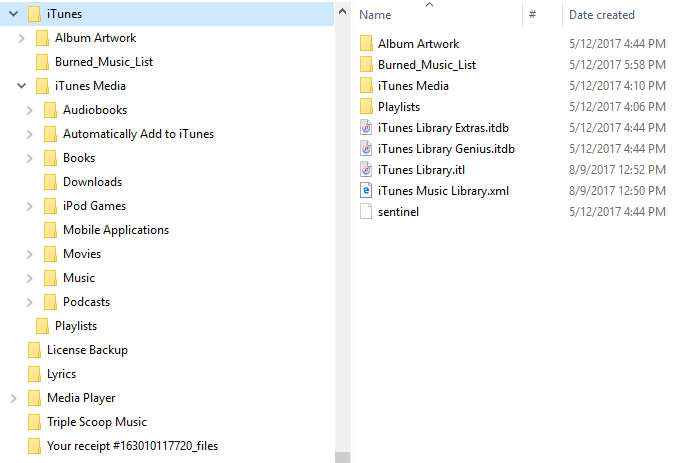Expand the iPod Games folder node
Screen dimensions: 682x463
(x=30, y=206)
